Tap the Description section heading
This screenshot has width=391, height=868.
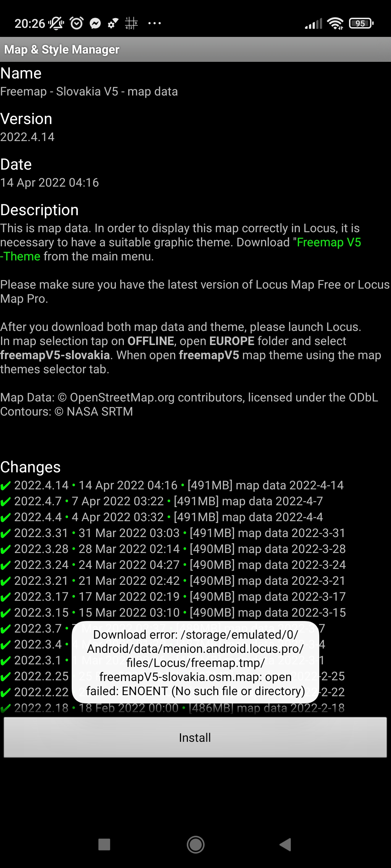tap(39, 210)
